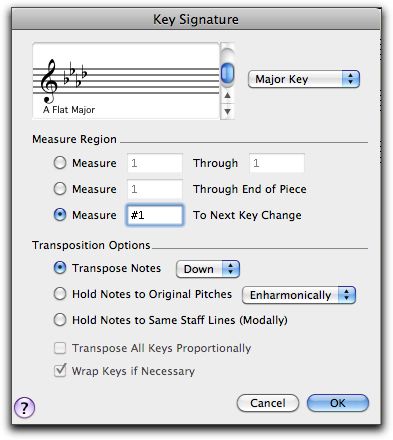Select Measure To Next Key Change option

coord(60,215)
